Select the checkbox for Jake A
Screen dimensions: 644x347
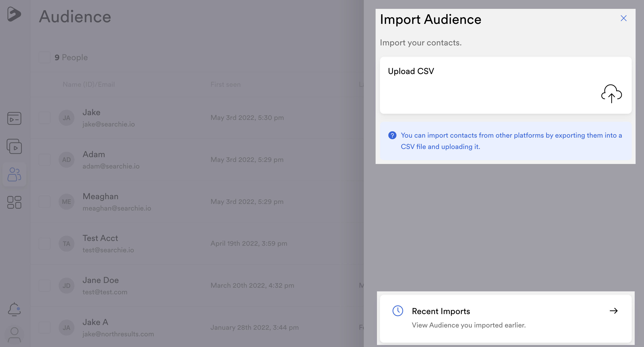point(45,328)
